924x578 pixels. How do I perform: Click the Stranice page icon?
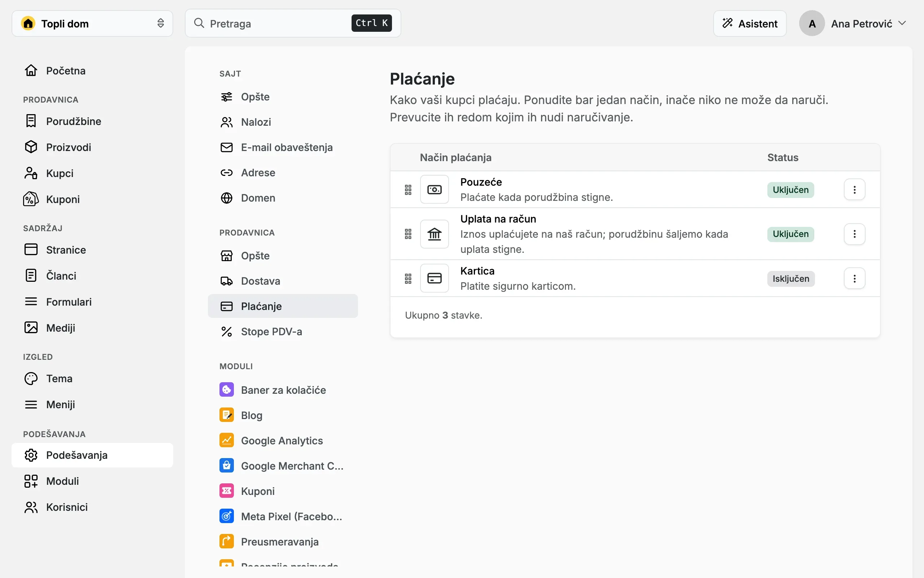click(31, 250)
